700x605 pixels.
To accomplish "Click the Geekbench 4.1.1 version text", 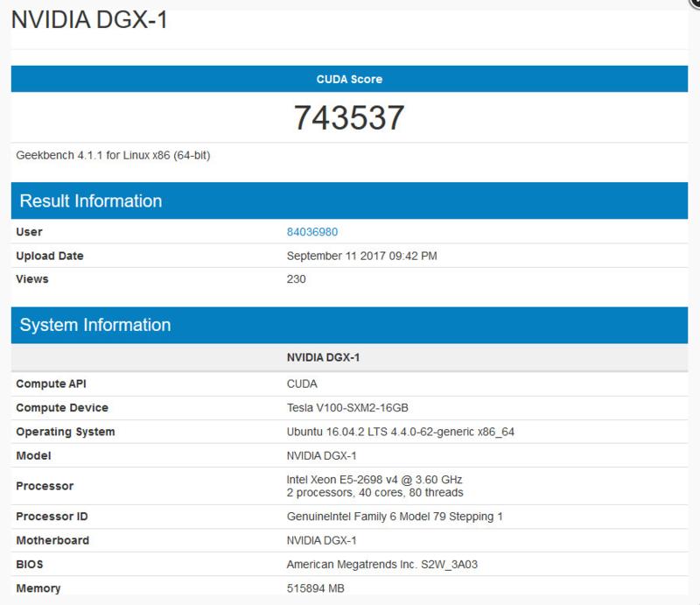I will [x=113, y=156].
